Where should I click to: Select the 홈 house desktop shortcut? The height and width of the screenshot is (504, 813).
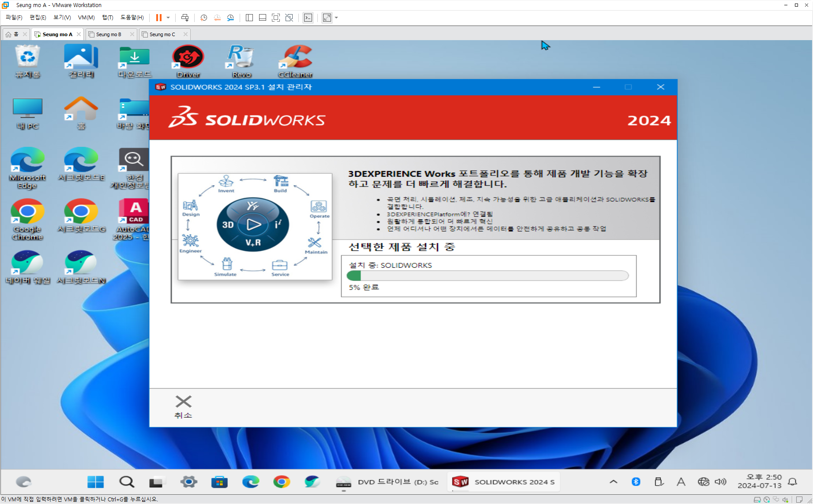coord(81,114)
